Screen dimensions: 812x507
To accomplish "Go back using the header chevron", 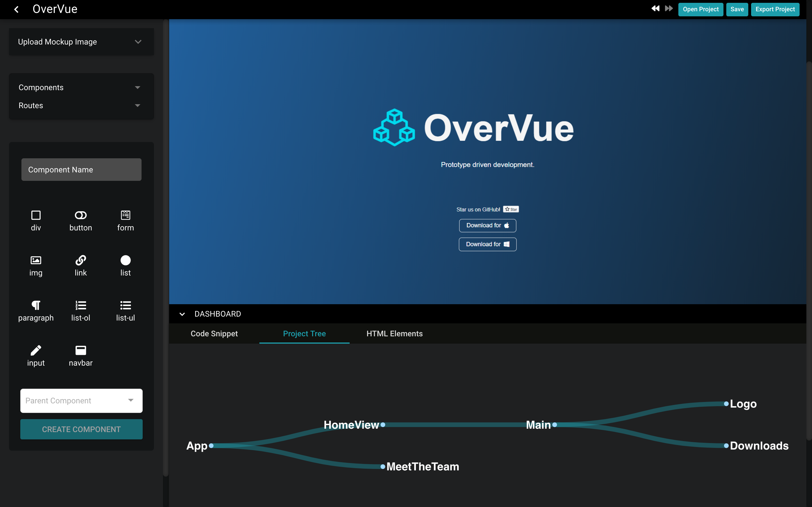I will tap(16, 9).
